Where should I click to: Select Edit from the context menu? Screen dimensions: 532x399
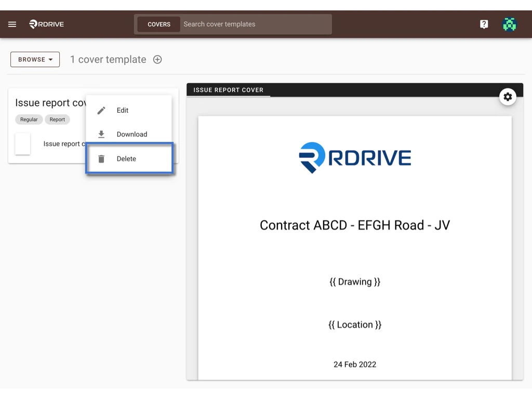tap(129, 110)
